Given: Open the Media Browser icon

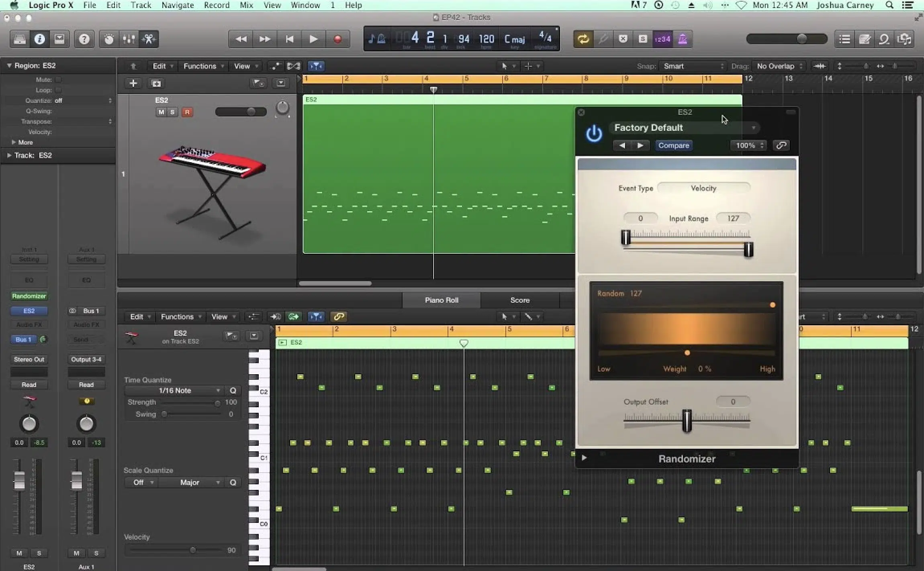Looking at the screenshot, I should 904,39.
